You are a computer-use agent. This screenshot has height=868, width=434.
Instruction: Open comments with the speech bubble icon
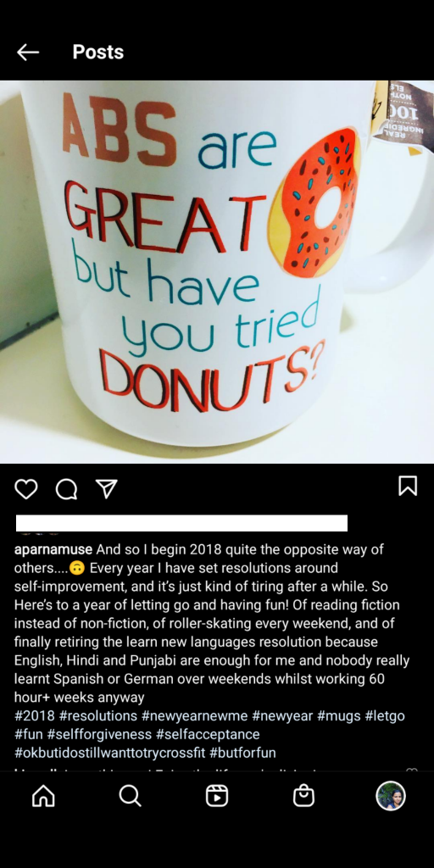click(x=66, y=489)
